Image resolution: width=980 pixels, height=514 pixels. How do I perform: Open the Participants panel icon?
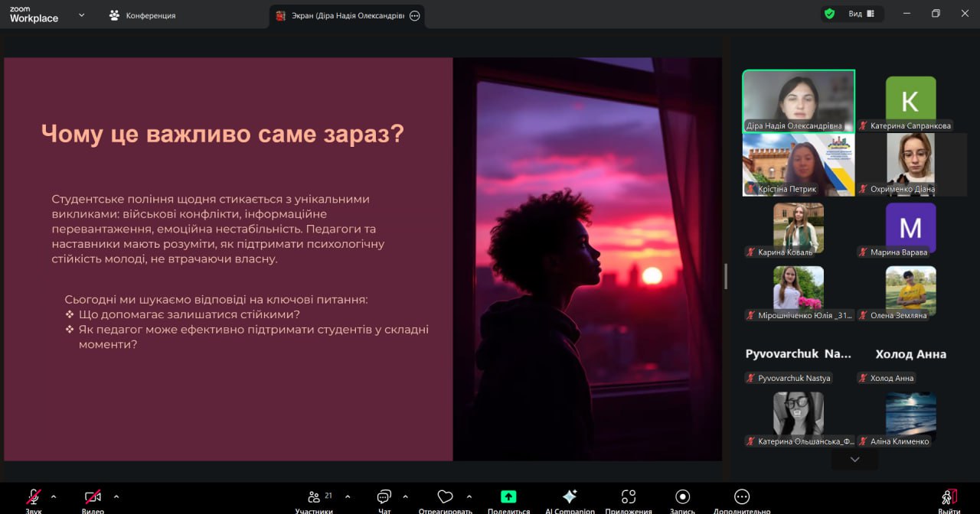click(314, 497)
